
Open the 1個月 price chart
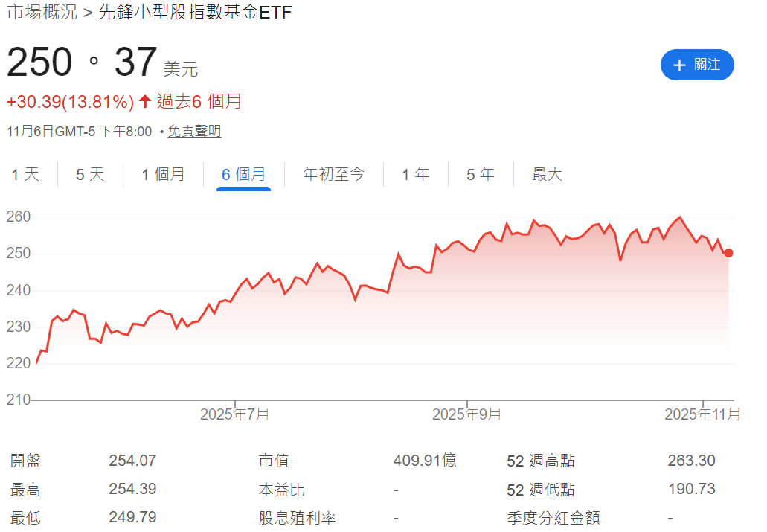pos(163,174)
